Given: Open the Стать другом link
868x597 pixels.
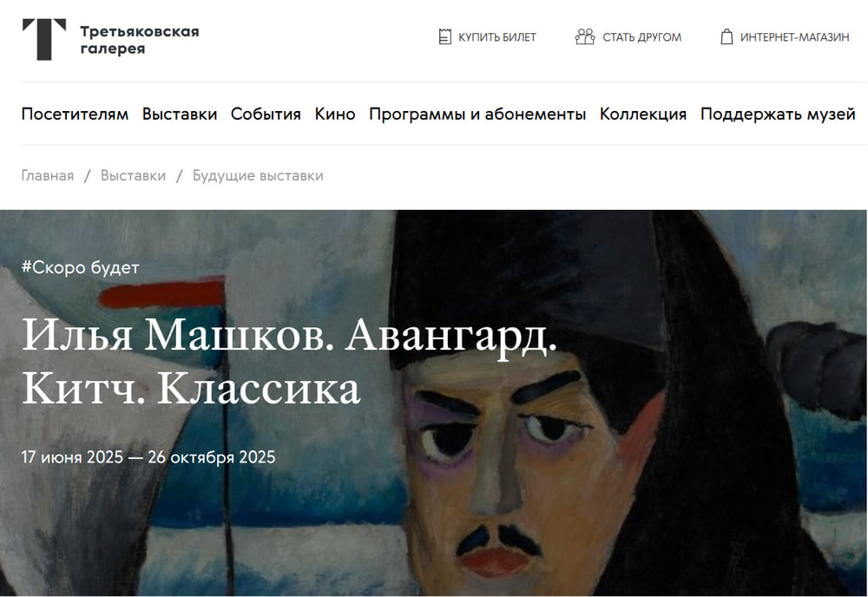Looking at the screenshot, I should pyautogui.click(x=641, y=37).
